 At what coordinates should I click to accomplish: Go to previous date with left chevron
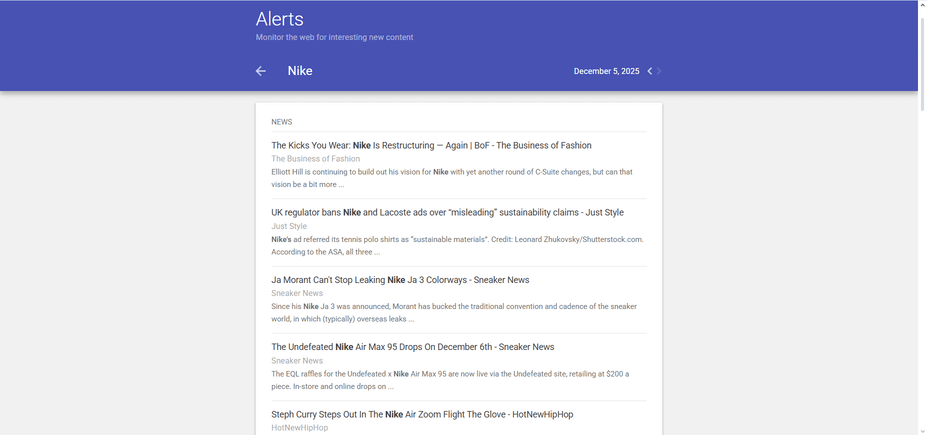click(x=650, y=71)
